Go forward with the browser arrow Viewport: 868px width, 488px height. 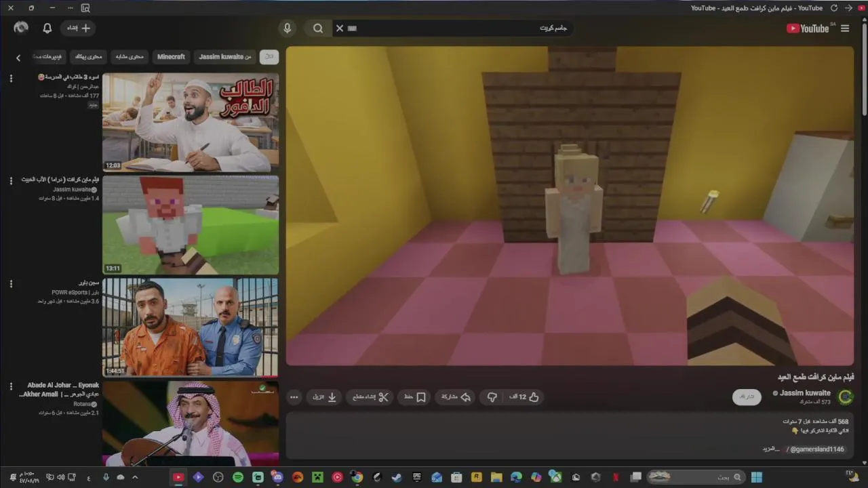point(849,8)
